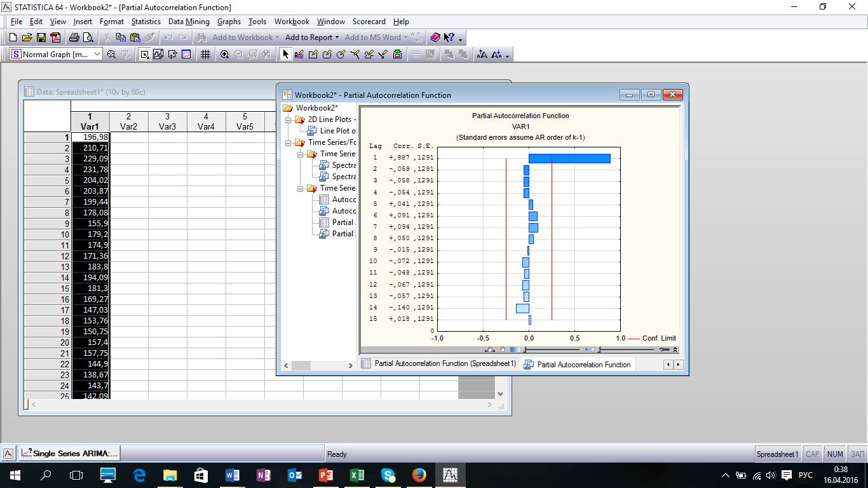Click the Zoom In magnifier icon
This screenshot has height=488, width=868.
tap(224, 55)
